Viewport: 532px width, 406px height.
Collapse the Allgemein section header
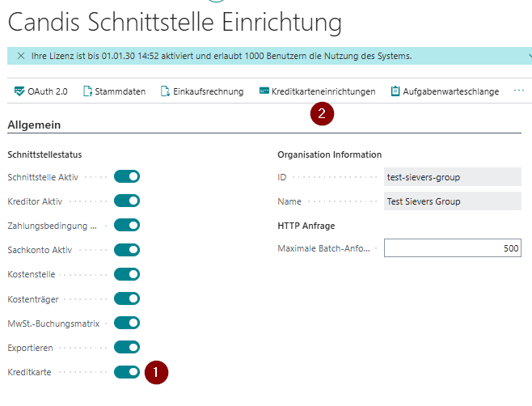click(x=35, y=125)
